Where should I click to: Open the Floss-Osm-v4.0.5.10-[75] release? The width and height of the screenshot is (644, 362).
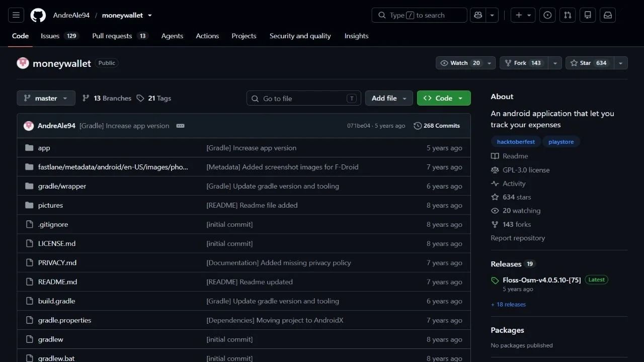coord(541,280)
